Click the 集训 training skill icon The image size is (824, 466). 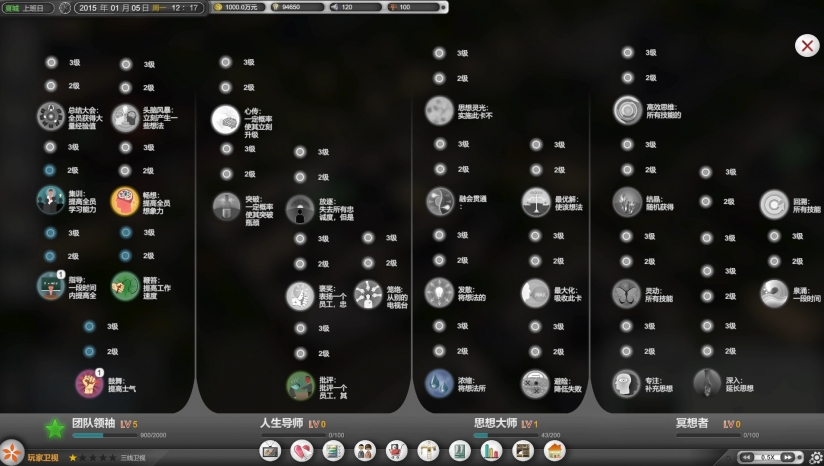point(50,200)
